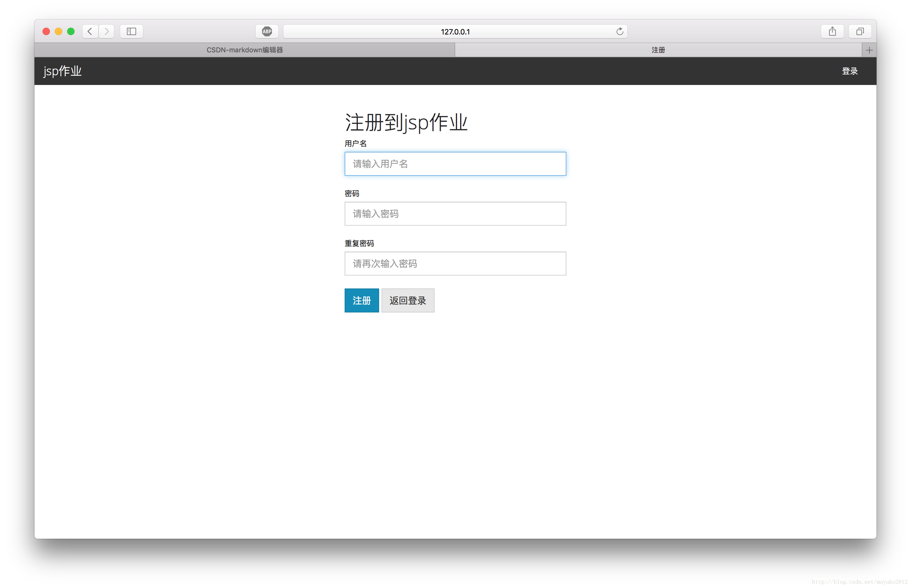
Task: Click the 127.0.0.1 address bar
Action: point(455,31)
